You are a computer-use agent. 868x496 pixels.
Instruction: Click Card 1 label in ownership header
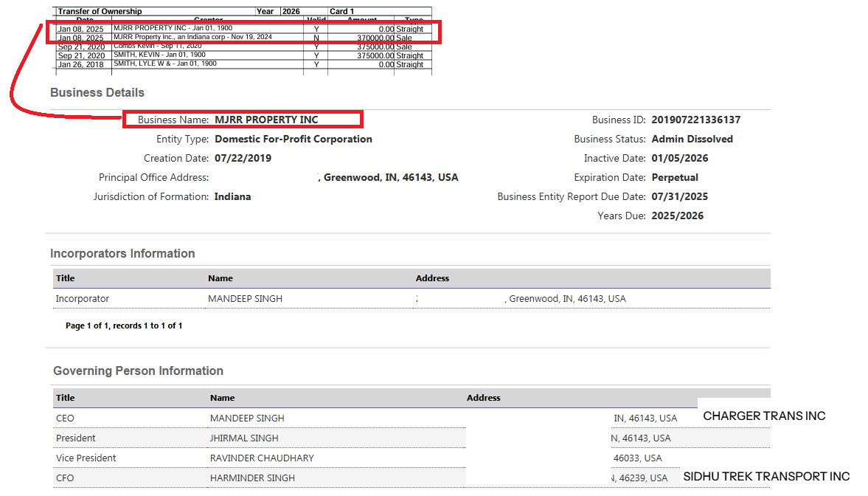click(341, 11)
